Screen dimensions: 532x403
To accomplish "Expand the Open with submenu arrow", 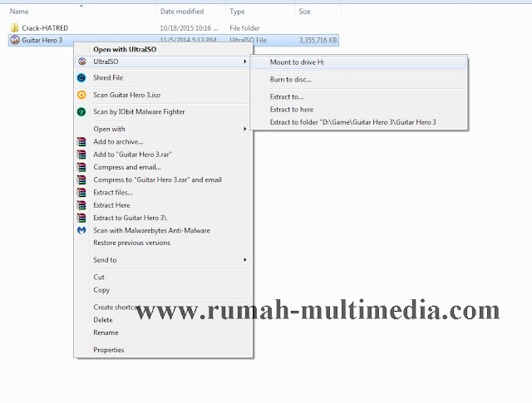I will click(244, 129).
